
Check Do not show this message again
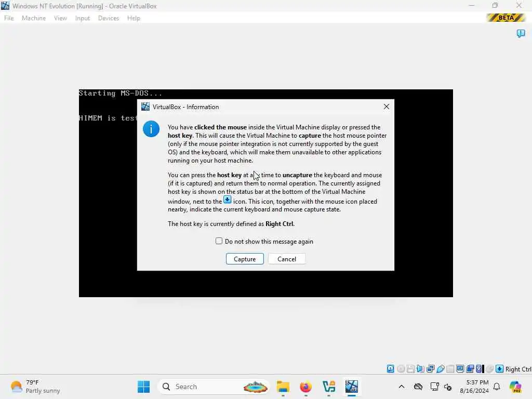219,241
